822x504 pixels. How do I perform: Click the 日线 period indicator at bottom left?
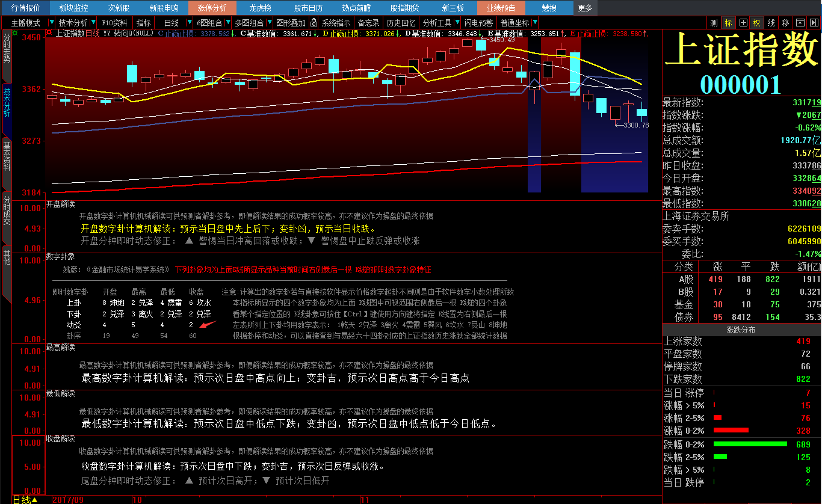(x=25, y=499)
